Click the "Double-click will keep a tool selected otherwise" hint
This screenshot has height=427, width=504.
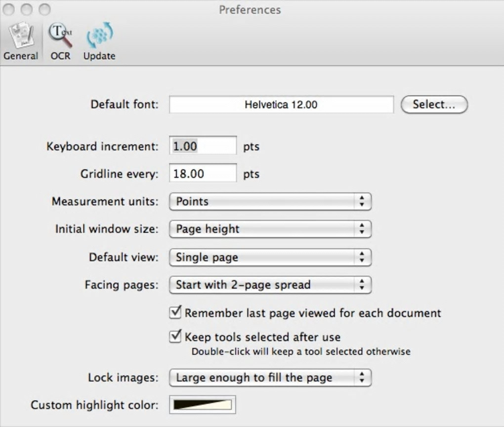coord(301,351)
